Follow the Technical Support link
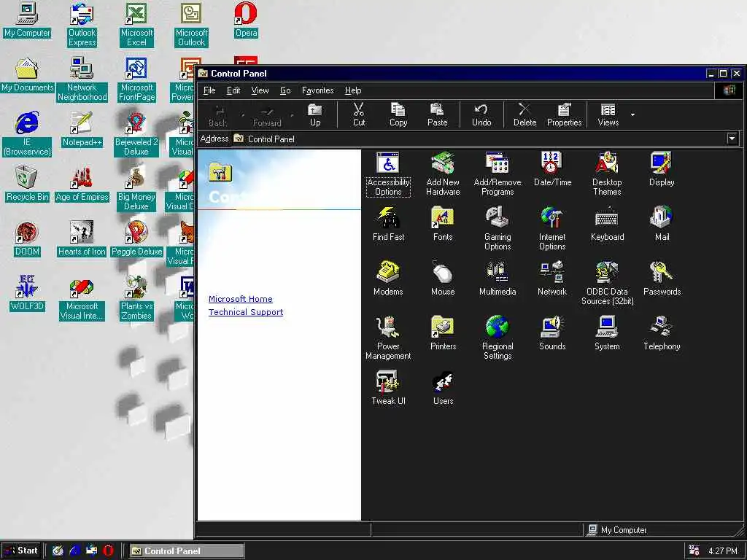The image size is (747, 560). point(245,312)
